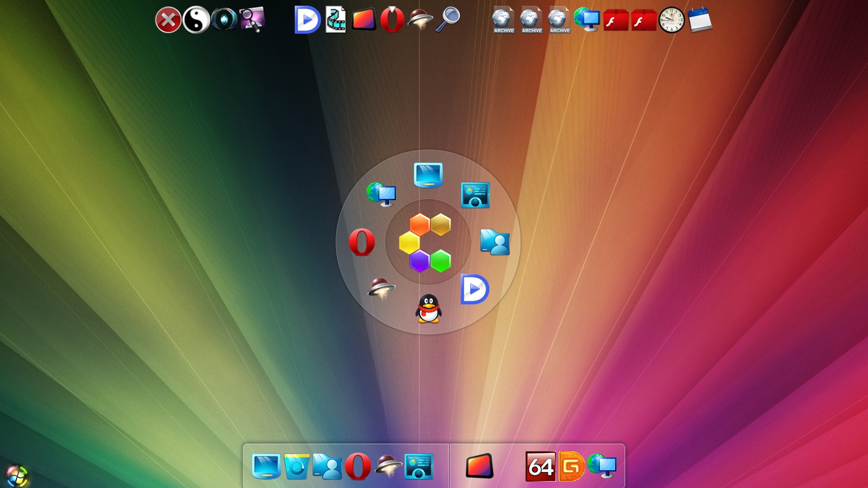Open the blue recycle bin in bottom dock

pyautogui.click(x=297, y=466)
